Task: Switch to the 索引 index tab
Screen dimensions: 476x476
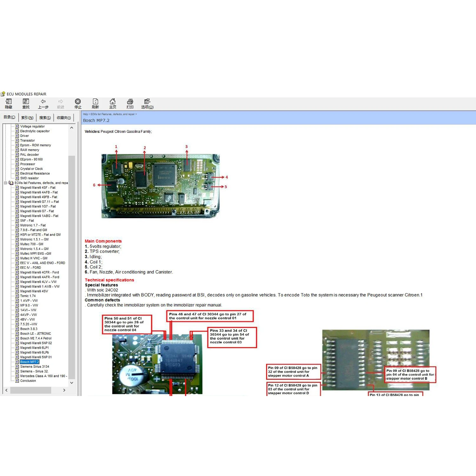Action: 28,117
